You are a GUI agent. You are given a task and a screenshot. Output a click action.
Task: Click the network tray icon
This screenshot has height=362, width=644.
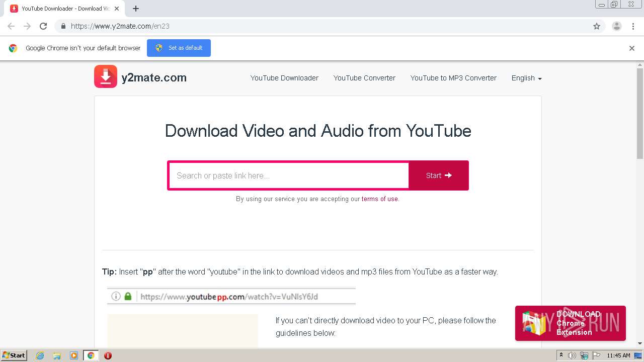584,355
